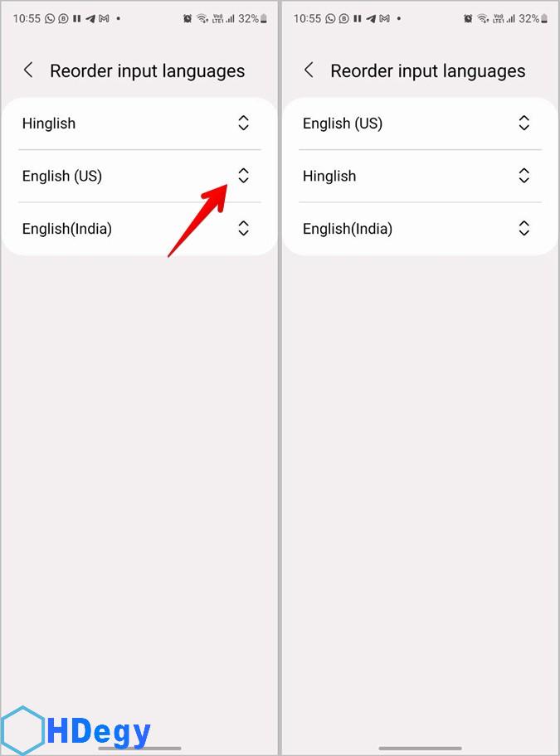
Task: Click the reorder handle the red arrow points to
Action: click(x=243, y=176)
